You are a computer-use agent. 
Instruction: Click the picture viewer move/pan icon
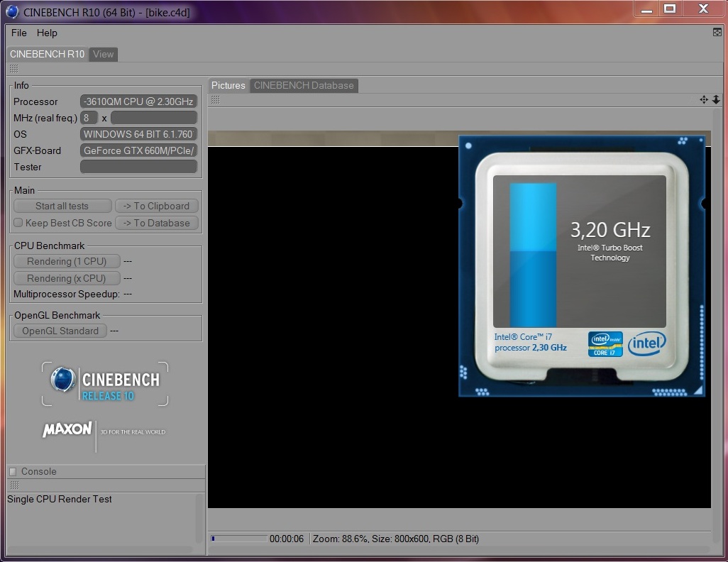tap(704, 99)
